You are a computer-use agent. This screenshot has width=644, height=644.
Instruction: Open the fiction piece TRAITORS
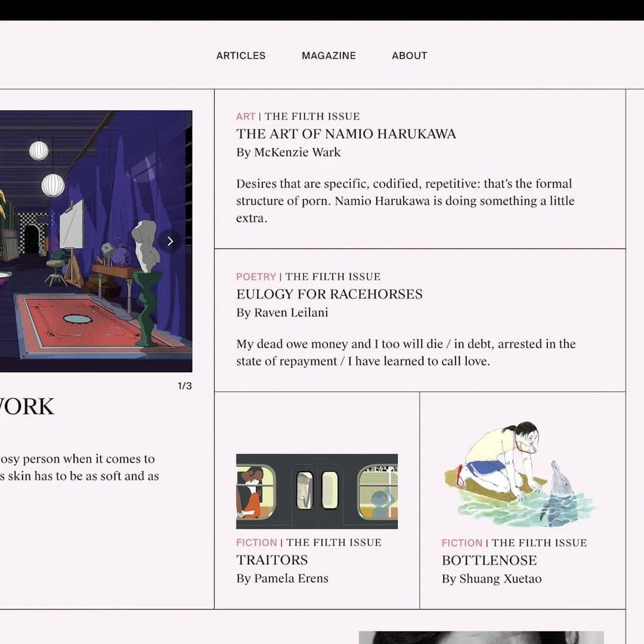272,559
